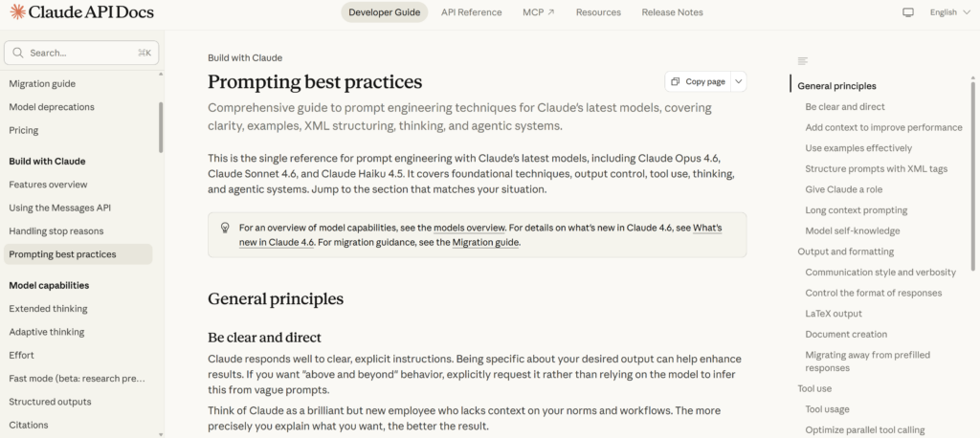Image resolution: width=980 pixels, height=438 pixels.
Task: Open the Extended thinking page
Action: pyautogui.click(x=48, y=309)
